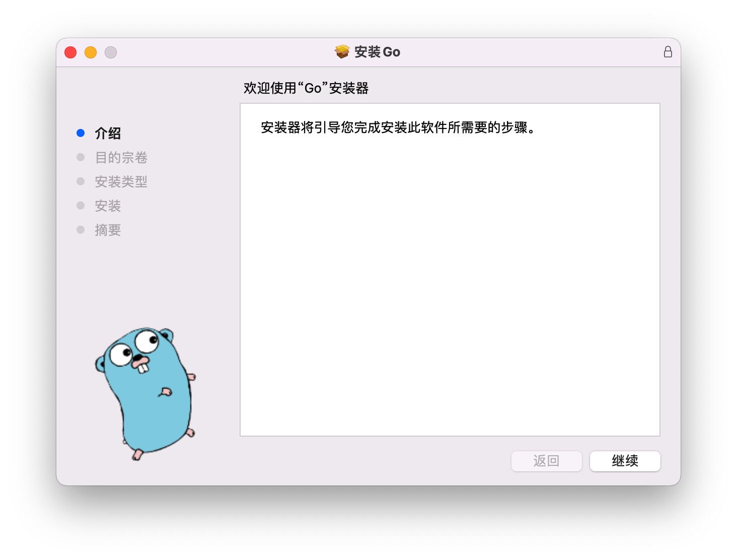Viewport: 737px width, 560px height.
Task: Click the Go installer package icon in title bar
Action: coord(341,51)
